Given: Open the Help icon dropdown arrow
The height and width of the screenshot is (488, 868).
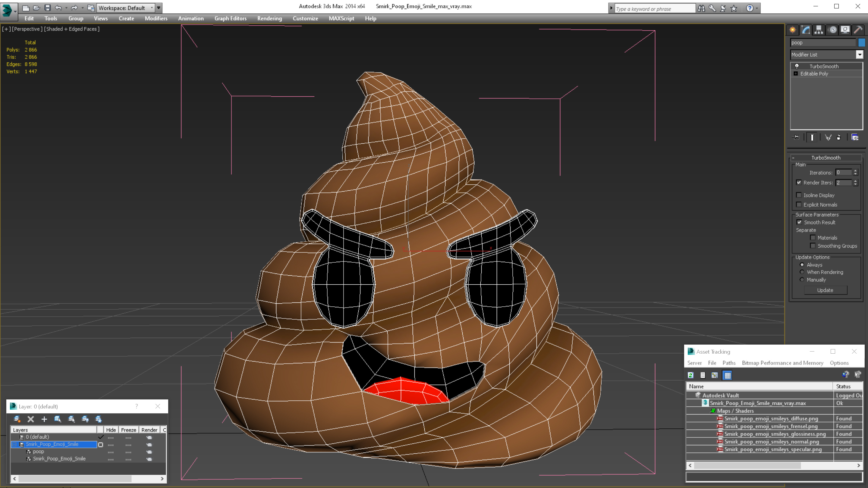Looking at the screenshot, I should point(757,8).
